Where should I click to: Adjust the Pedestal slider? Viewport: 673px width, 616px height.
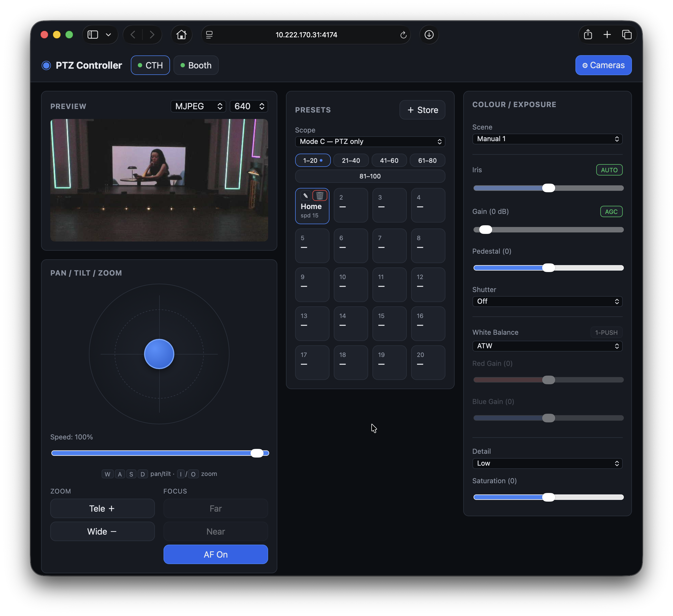click(x=548, y=268)
